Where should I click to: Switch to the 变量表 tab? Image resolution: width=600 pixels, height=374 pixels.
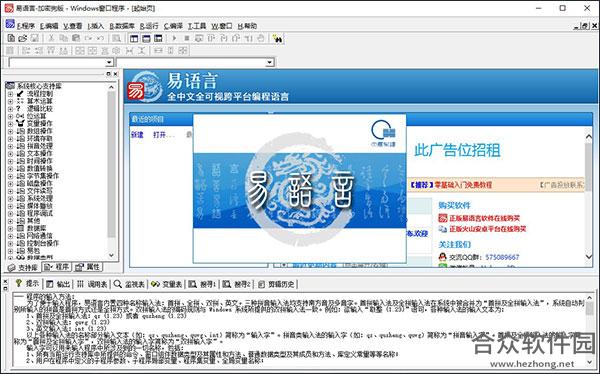[166, 284]
